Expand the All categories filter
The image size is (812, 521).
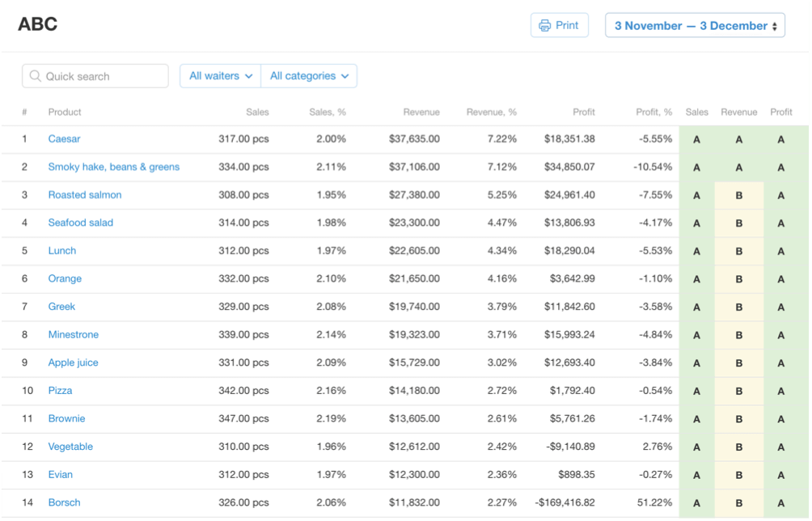(309, 76)
